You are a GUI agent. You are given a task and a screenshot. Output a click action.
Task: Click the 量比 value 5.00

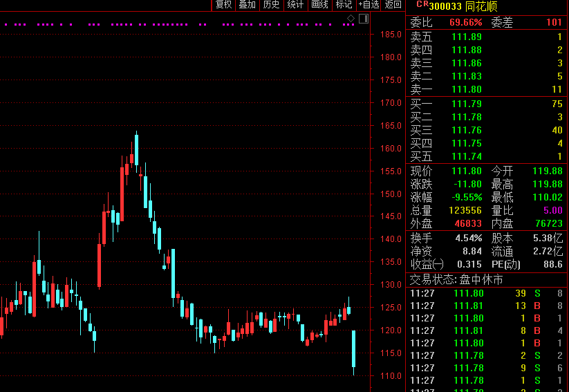click(553, 210)
